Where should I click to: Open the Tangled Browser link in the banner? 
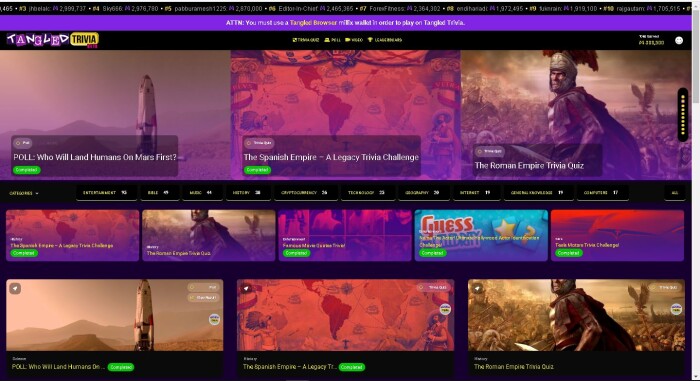[x=314, y=22]
